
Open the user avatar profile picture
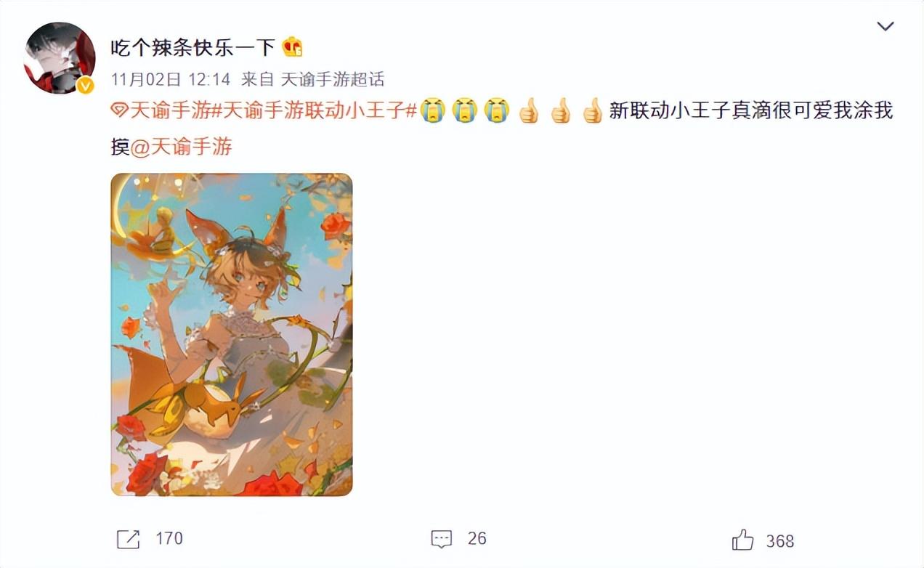coord(60,57)
